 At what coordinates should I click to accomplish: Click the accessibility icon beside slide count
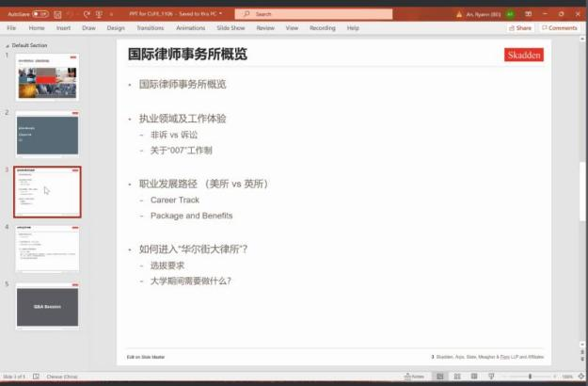point(36,377)
